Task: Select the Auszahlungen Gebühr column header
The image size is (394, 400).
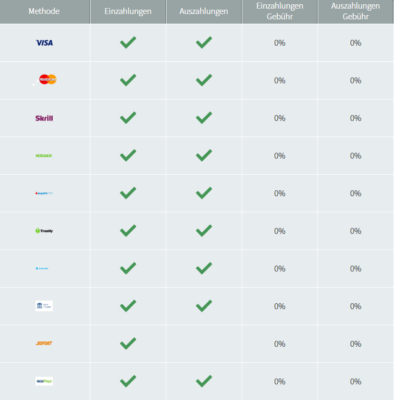Action: coord(356,11)
